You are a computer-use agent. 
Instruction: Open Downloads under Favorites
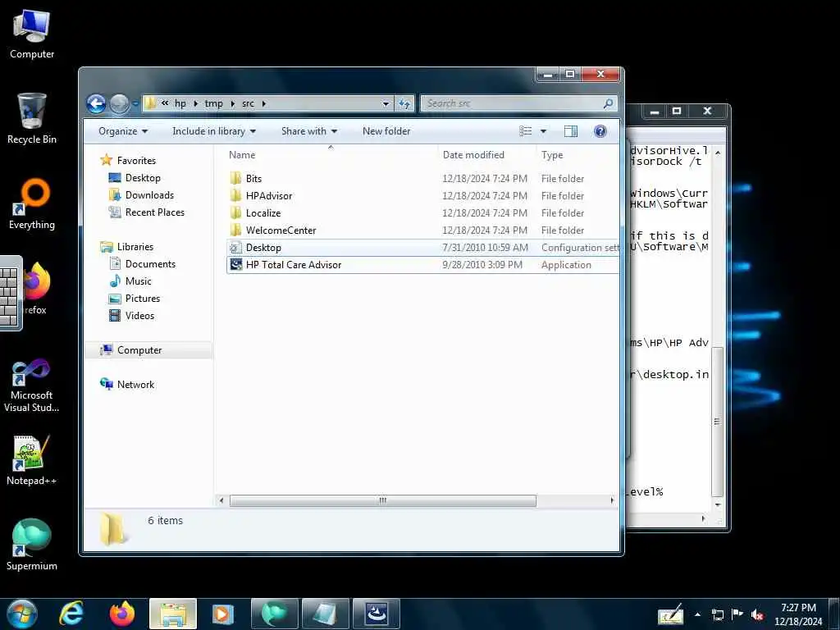pos(149,195)
